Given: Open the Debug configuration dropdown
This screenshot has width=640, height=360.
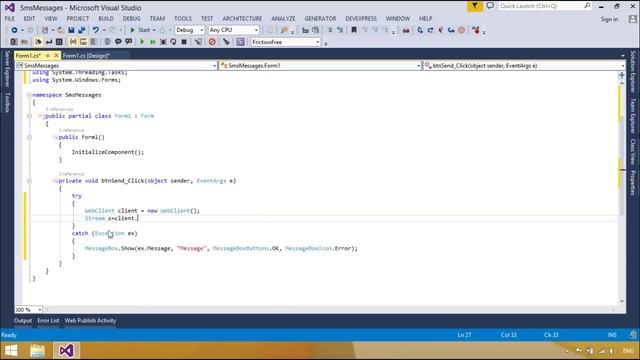Looking at the screenshot, I should coord(189,30).
